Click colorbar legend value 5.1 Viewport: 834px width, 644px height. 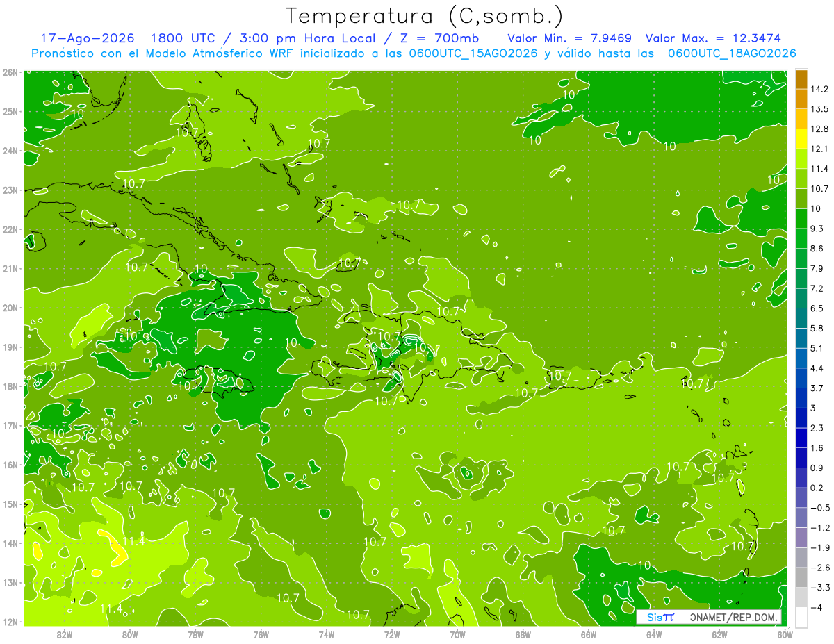tap(818, 348)
